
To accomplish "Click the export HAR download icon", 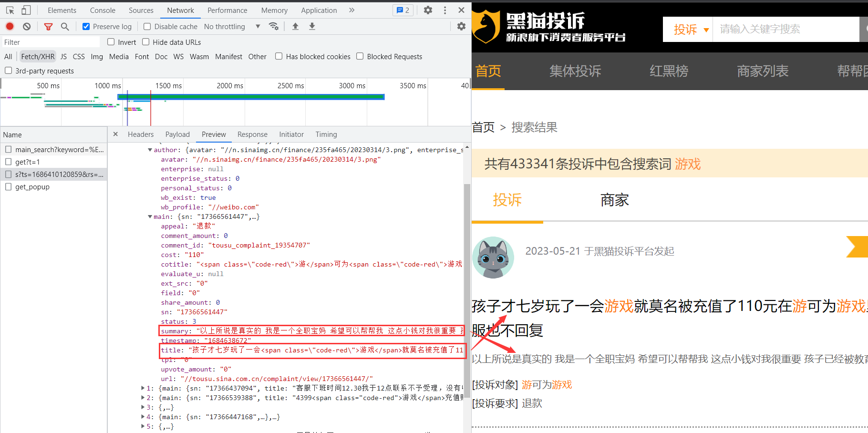I will pos(312,27).
